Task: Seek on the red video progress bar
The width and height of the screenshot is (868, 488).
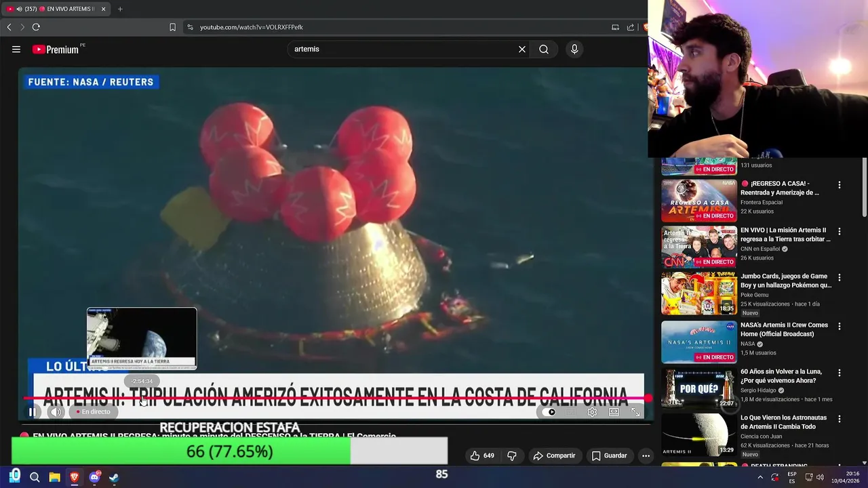Action: point(336,399)
